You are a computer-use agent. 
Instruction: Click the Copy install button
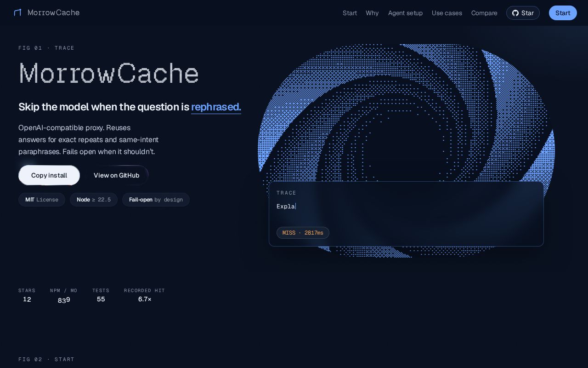pos(49,175)
